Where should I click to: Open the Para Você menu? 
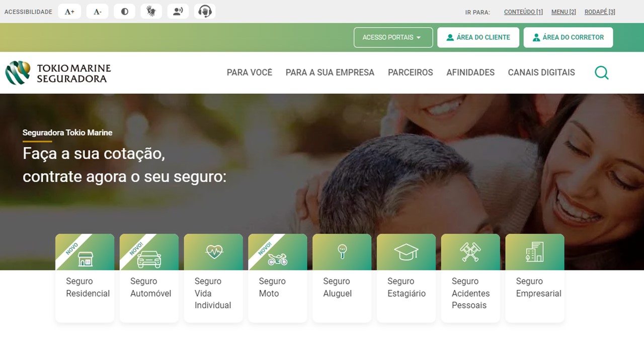click(x=250, y=72)
